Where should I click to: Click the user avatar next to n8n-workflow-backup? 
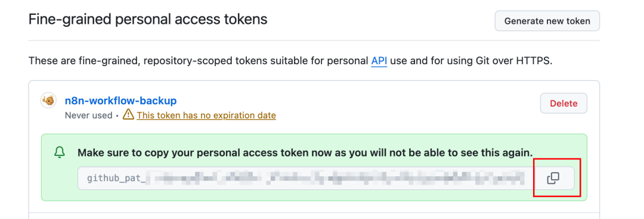pyautogui.click(x=48, y=101)
